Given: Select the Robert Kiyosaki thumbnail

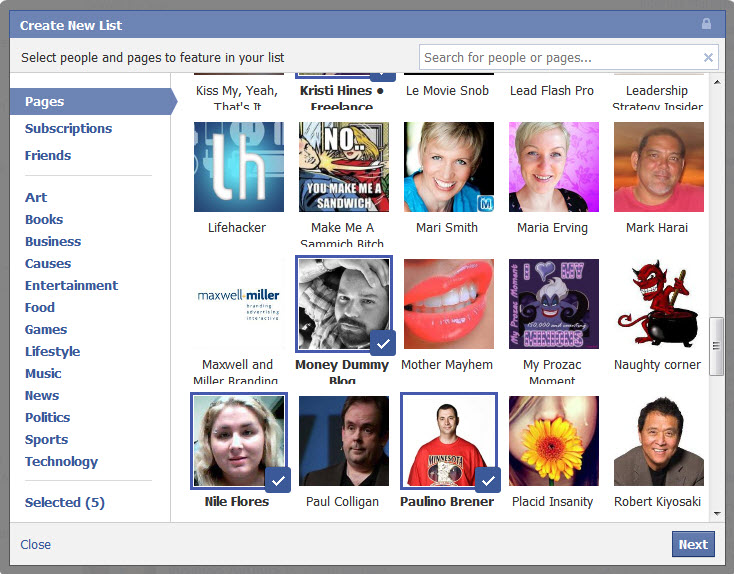Looking at the screenshot, I should tap(659, 441).
